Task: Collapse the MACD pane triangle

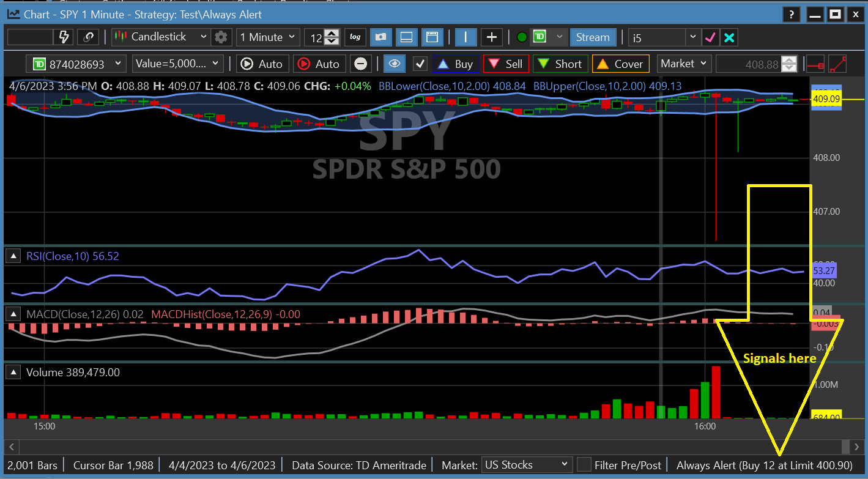Action: point(13,314)
